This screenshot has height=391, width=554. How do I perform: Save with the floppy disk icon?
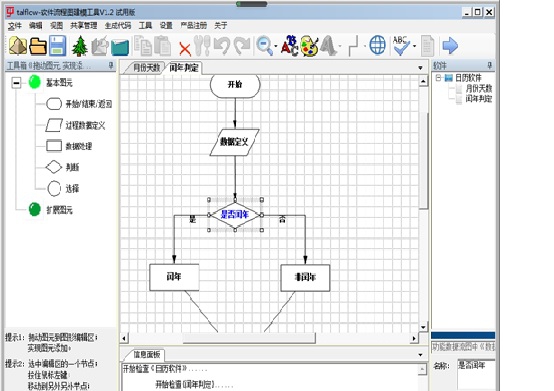pyautogui.click(x=58, y=46)
